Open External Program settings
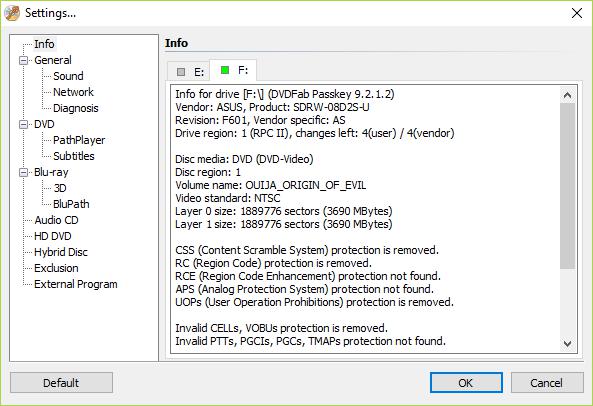Viewport: 593px width, 406px height. click(76, 284)
